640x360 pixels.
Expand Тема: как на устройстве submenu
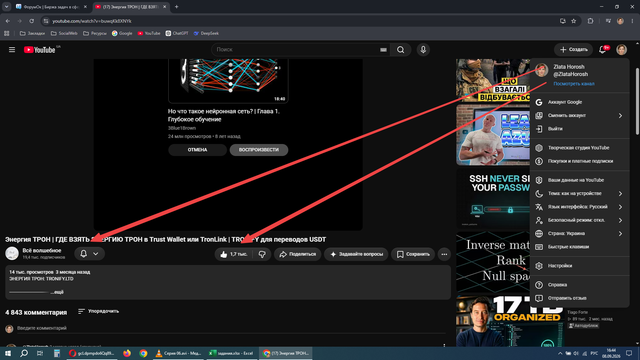(x=580, y=193)
